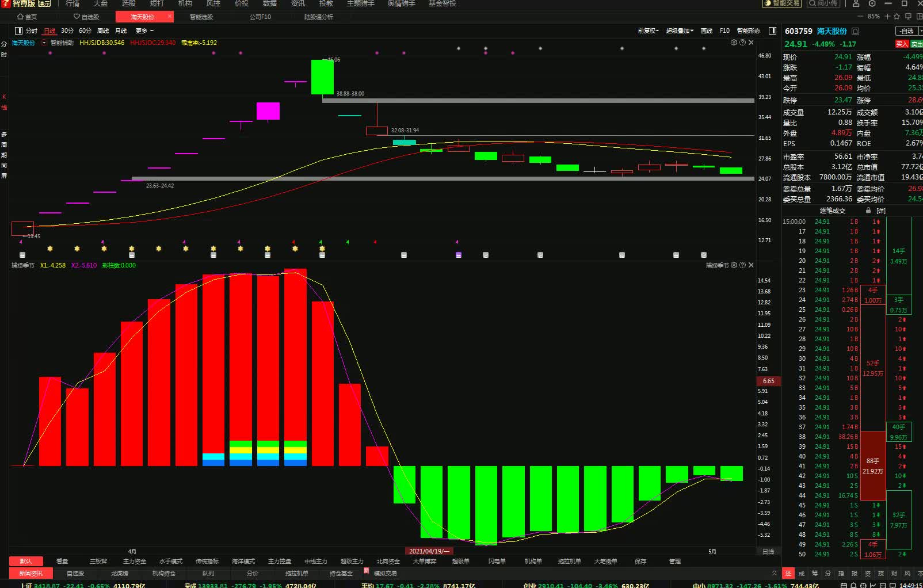Click the monitor display icon near zoom
The image size is (923, 588).
point(908,17)
